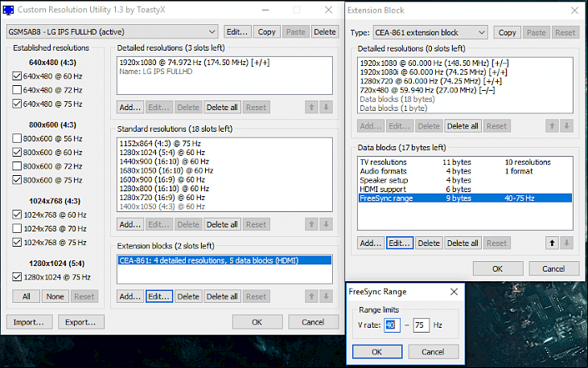The image size is (588, 368).
Task: Toggle the 1280x1024 @ 75 Hz checkbox
Action: click(x=17, y=277)
